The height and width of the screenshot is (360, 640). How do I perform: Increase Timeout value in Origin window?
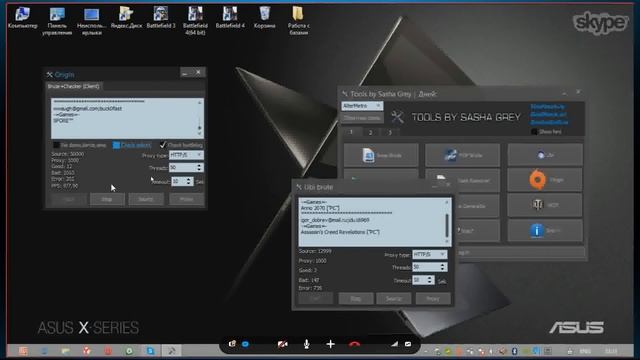pos(189,179)
